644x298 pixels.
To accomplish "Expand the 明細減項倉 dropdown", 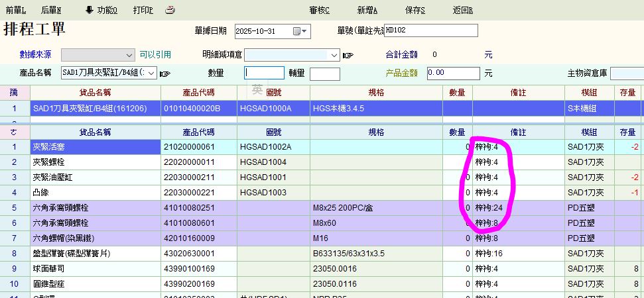I will 334,55.
